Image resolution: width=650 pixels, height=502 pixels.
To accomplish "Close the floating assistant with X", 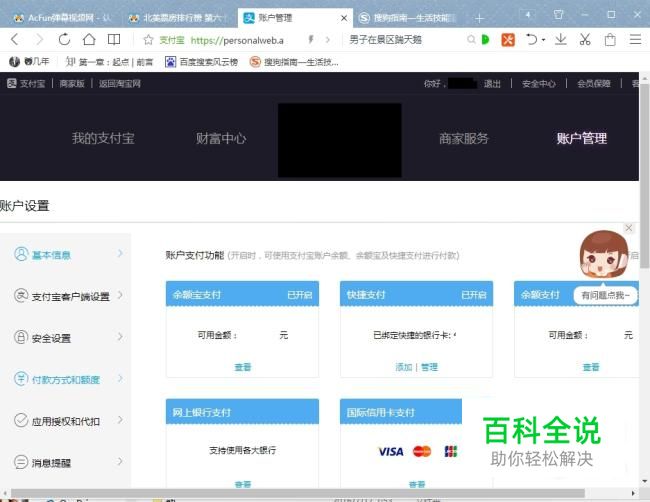I will pos(629,228).
